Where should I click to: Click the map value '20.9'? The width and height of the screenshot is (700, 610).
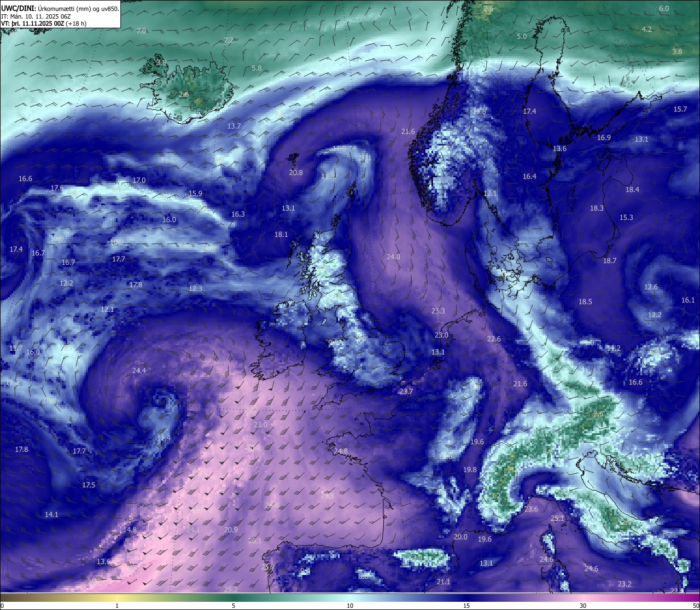click(231, 530)
